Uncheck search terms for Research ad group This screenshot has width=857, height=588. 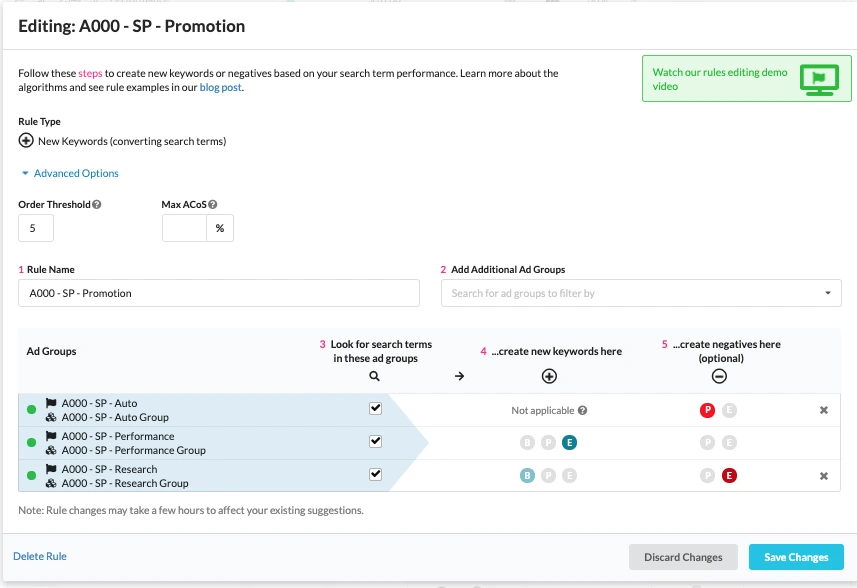[x=375, y=474]
